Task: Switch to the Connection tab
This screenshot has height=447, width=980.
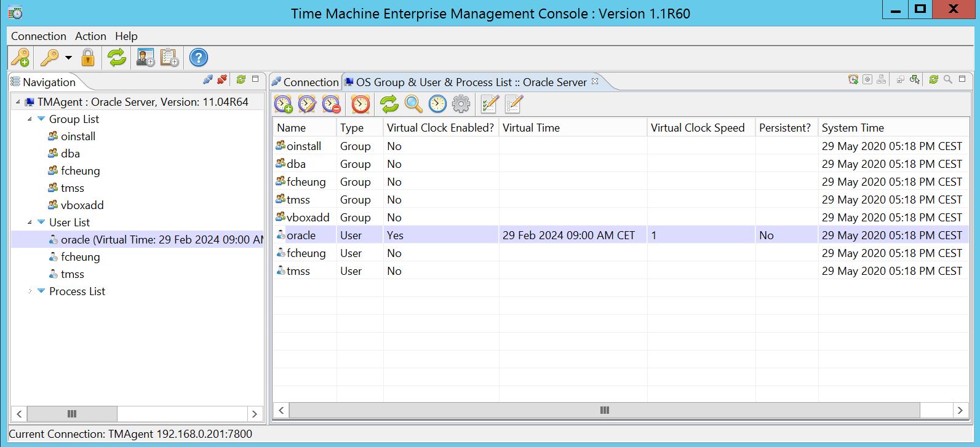Action: tap(305, 82)
